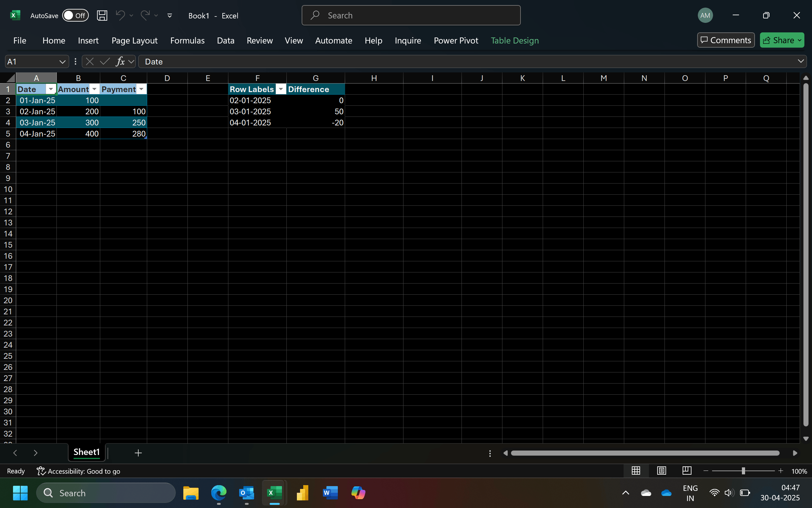The height and width of the screenshot is (508, 812).
Task: Open the Formulas ribbon tab
Action: click(x=187, y=41)
